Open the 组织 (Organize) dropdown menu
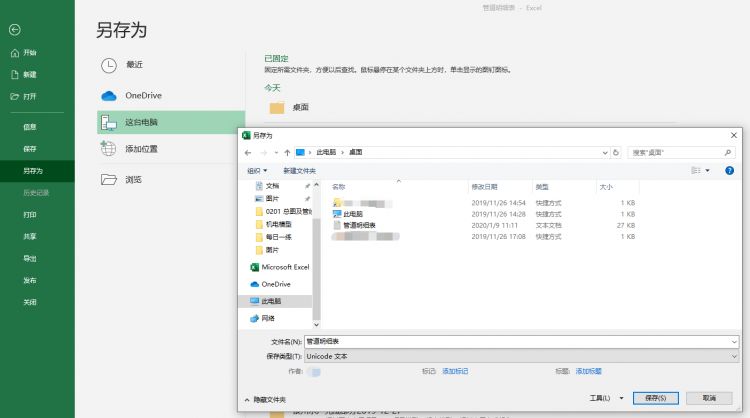Viewport: 750px width, 418px height. pos(257,171)
